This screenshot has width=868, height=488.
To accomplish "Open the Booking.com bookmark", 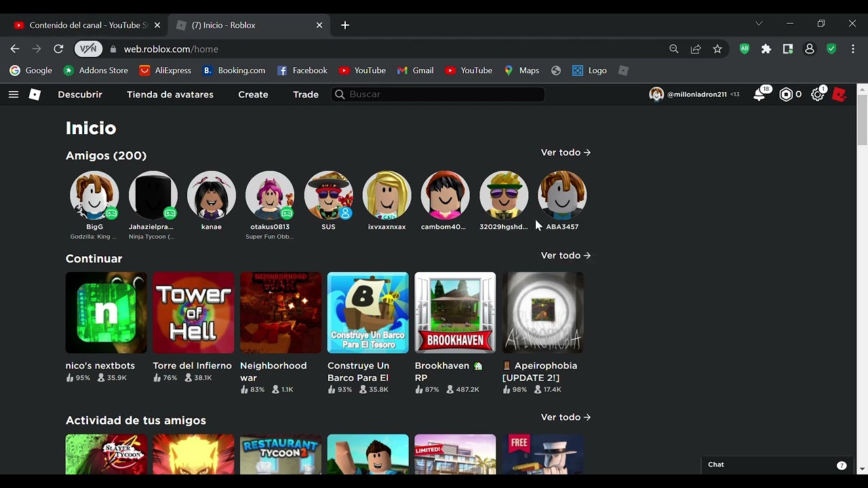I will point(234,70).
